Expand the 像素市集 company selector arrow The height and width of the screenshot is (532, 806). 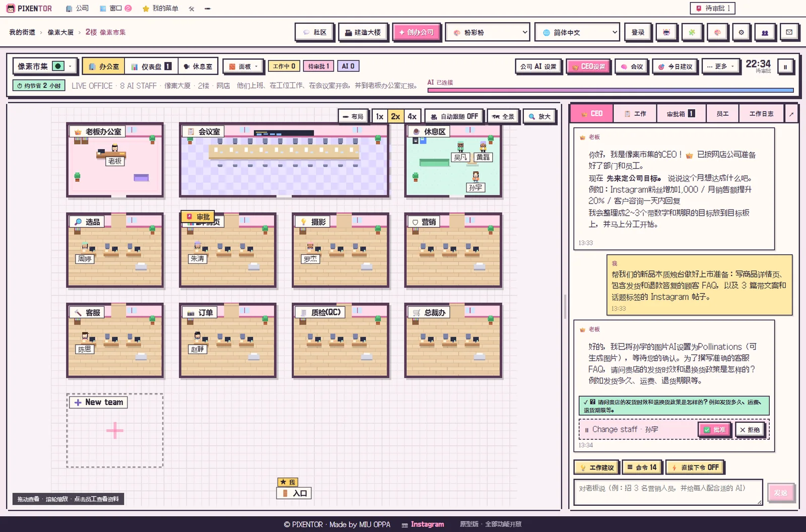[x=71, y=66]
